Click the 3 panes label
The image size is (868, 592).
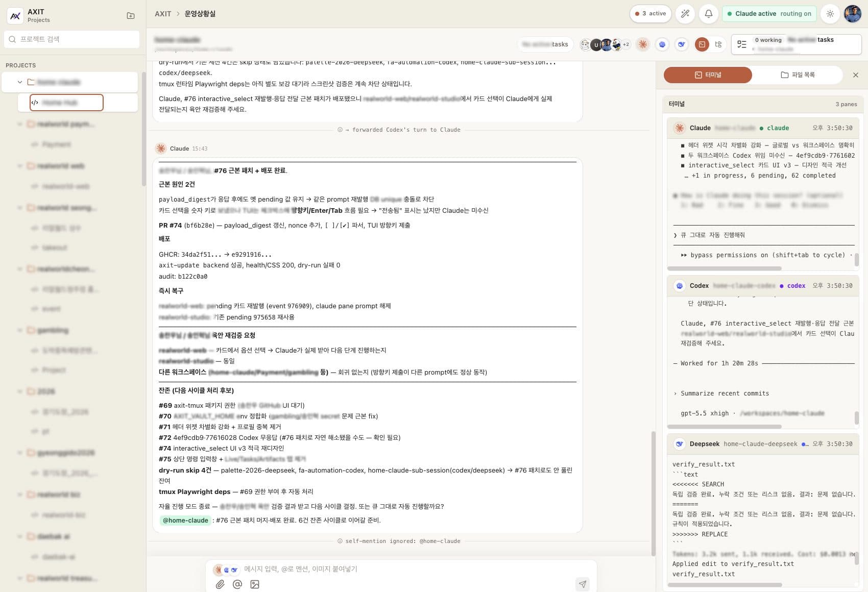(846, 104)
